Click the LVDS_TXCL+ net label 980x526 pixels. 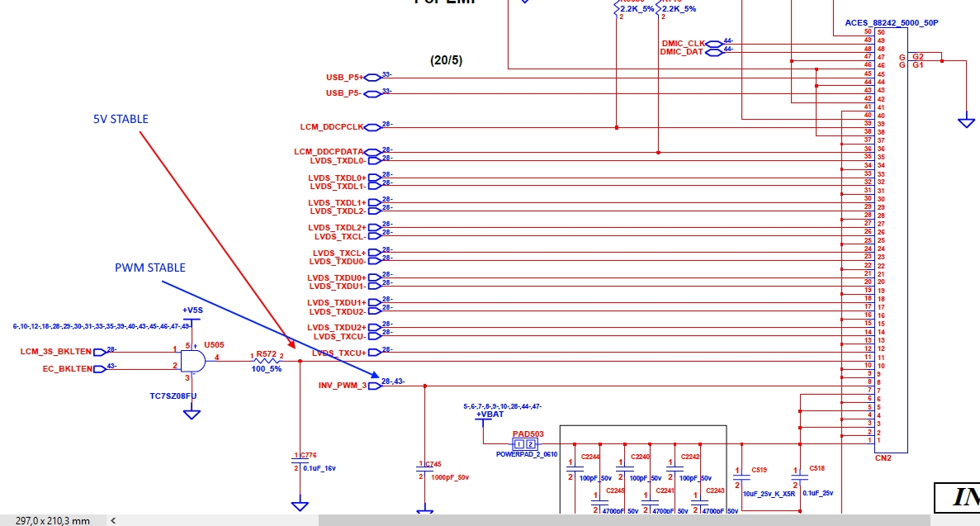tap(339, 254)
